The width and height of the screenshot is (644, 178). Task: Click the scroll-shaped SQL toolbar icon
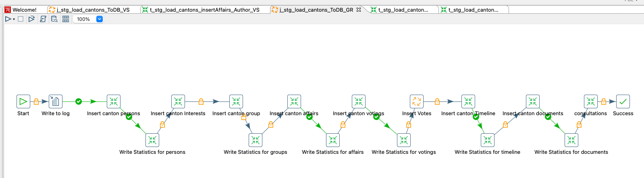pos(43,19)
